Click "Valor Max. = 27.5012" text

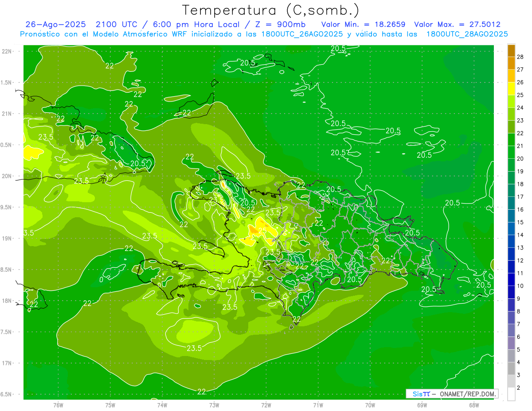457,25
